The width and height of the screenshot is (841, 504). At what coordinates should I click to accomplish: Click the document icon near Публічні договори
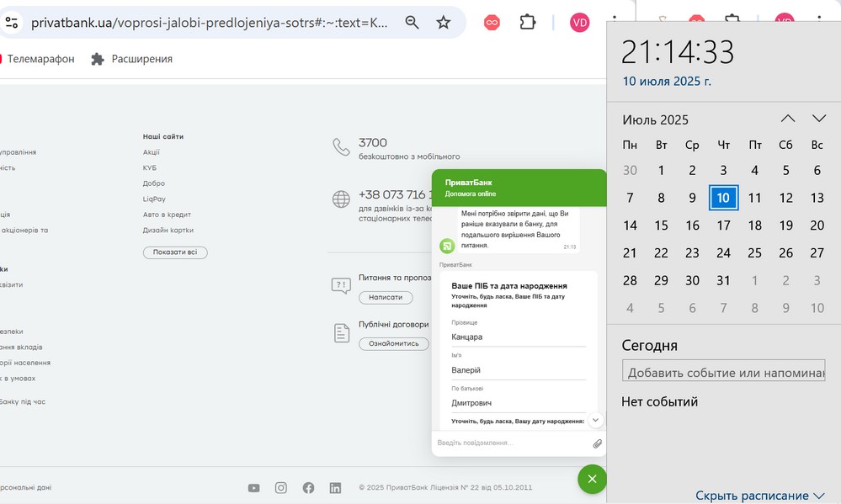[x=342, y=333]
